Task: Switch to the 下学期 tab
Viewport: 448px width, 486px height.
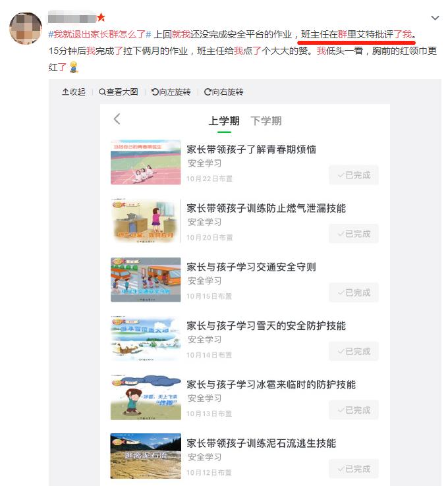Action: (266, 121)
